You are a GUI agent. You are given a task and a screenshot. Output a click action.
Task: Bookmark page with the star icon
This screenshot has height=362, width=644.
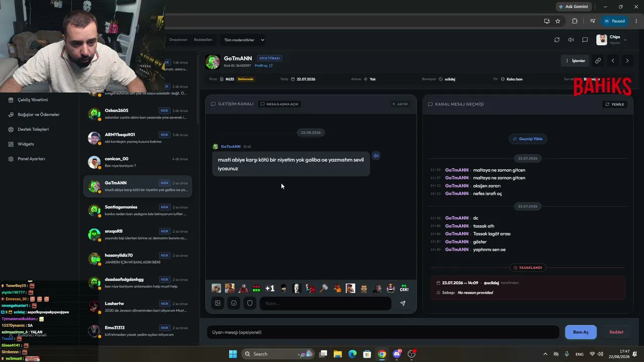click(557, 21)
